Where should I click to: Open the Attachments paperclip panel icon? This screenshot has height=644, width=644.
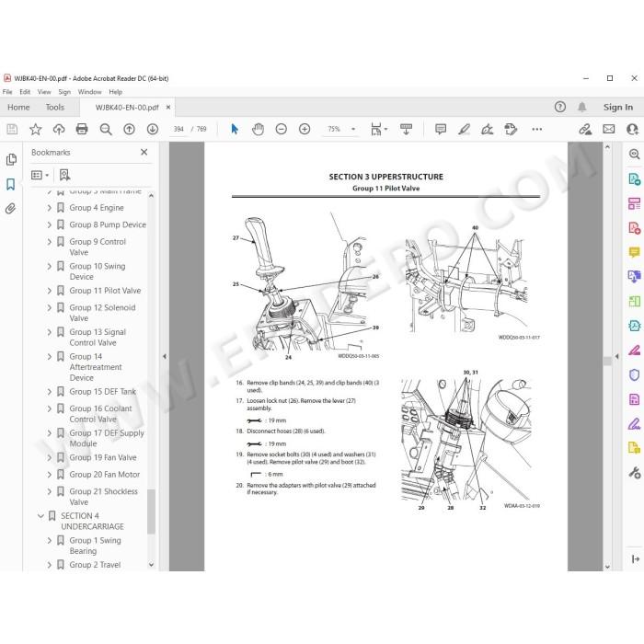(x=11, y=209)
